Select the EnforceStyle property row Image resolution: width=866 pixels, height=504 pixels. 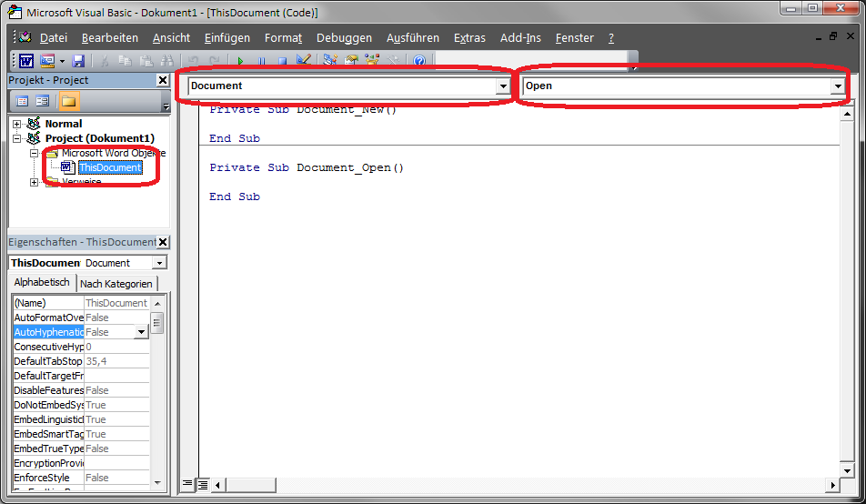click(x=81, y=478)
